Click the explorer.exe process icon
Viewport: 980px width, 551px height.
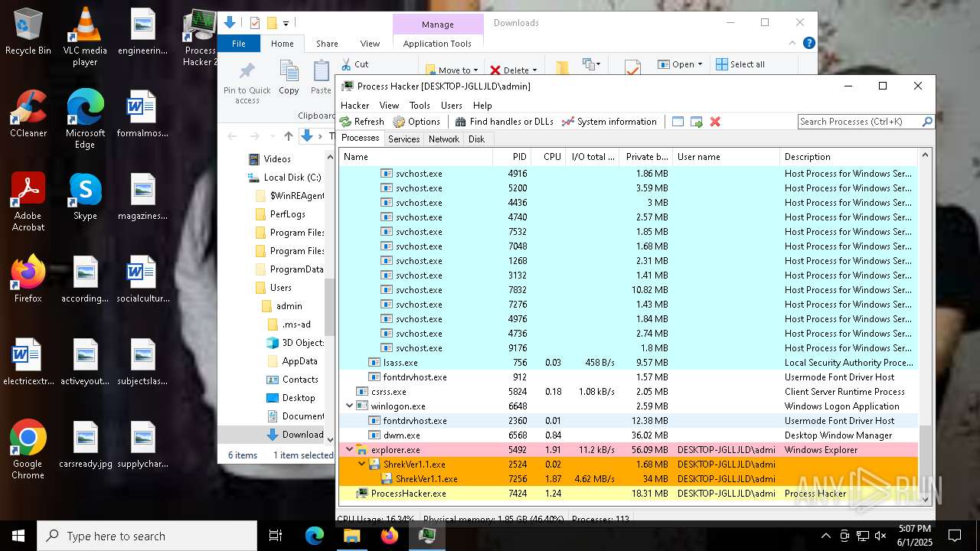[362, 450]
